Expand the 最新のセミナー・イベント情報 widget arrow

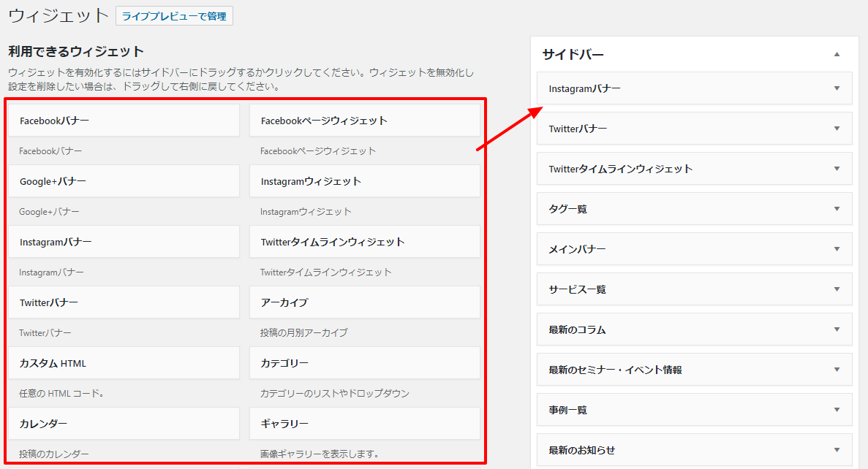pyautogui.click(x=837, y=370)
